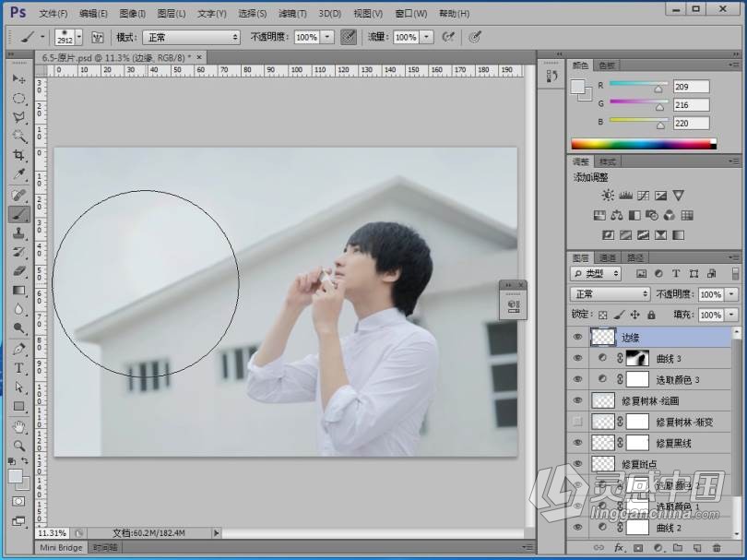Hide the 修复树林-绘画 layer
The image size is (747, 560).
(x=577, y=400)
